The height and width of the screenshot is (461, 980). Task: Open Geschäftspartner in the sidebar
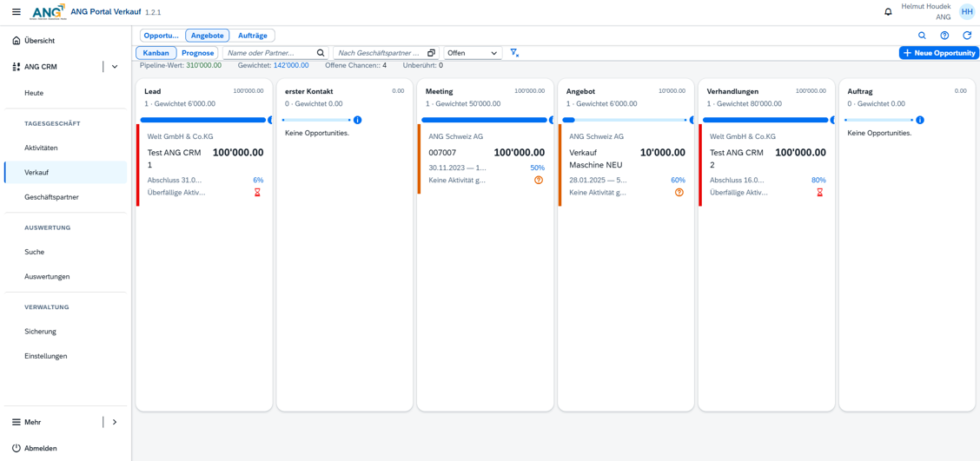click(65, 197)
